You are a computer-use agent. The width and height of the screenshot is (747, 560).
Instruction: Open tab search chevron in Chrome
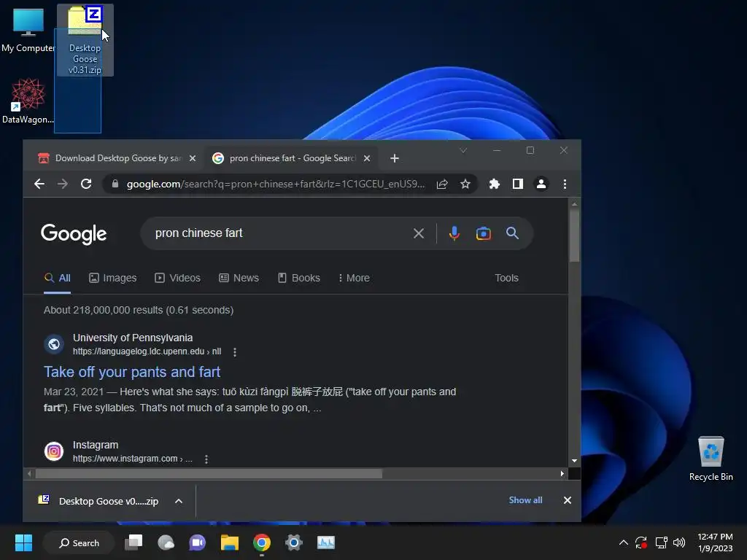click(463, 150)
